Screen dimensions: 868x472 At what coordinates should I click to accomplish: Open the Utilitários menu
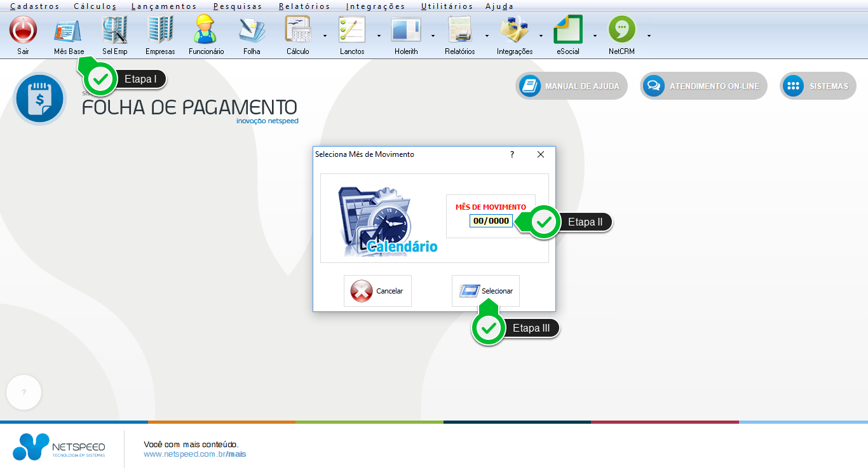point(447,6)
